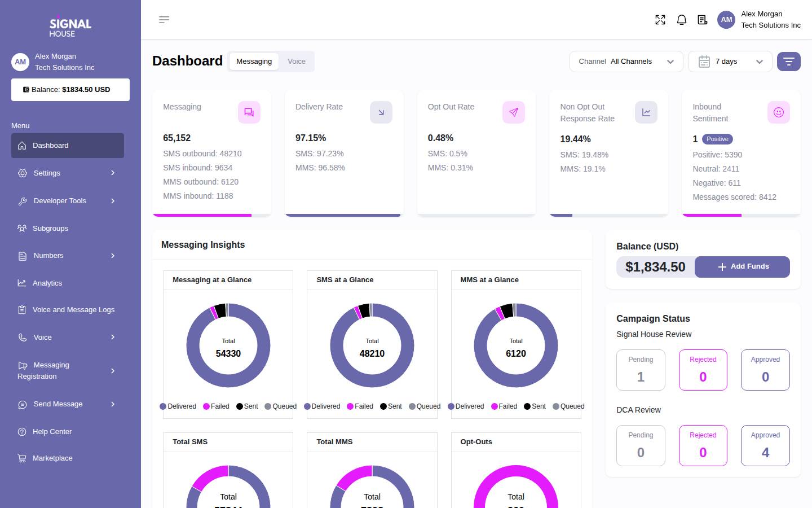Click the Analytics chart icon in sidebar

(x=22, y=283)
